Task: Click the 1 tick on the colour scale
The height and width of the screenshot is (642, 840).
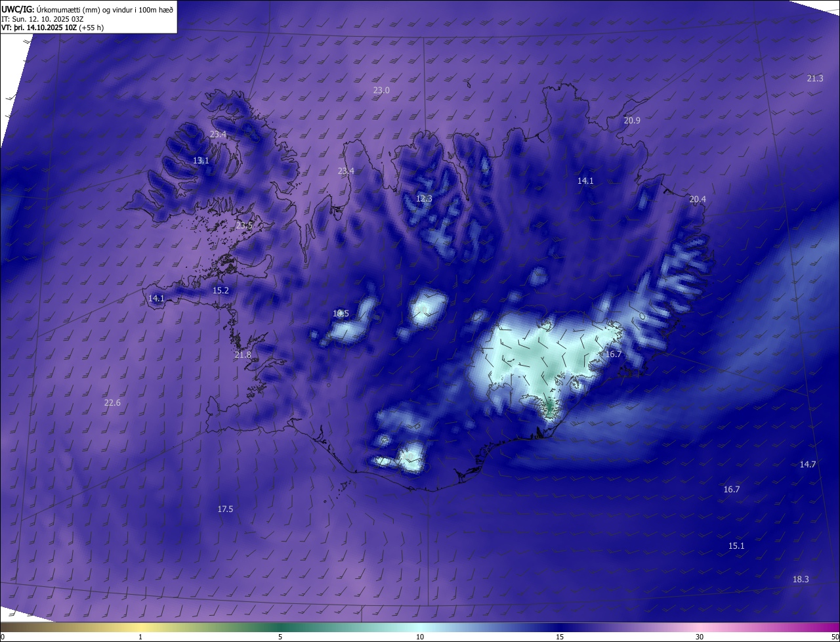Action: pyautogui.click(x=140, y=637)
